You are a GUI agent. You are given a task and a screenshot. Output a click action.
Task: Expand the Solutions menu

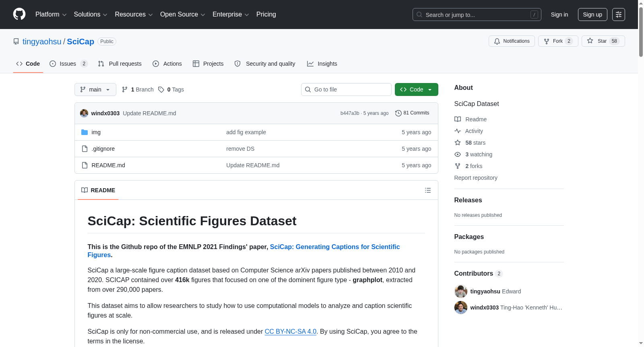(91, 15)
